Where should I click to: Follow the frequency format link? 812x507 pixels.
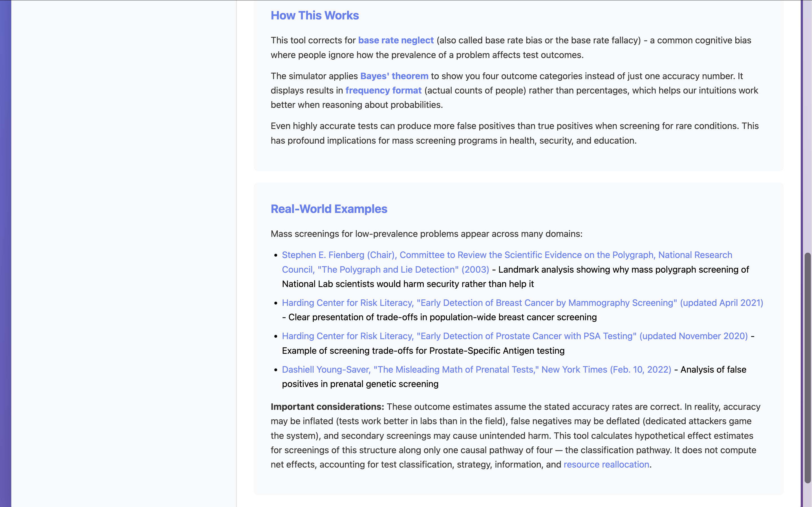pyautogui.click(x=383, y=90)
